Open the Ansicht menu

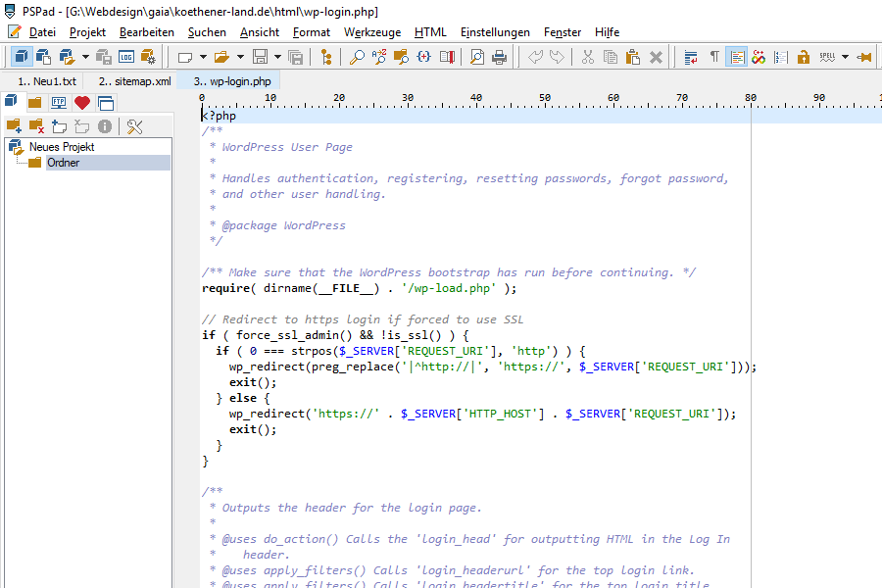click(260, 32)
